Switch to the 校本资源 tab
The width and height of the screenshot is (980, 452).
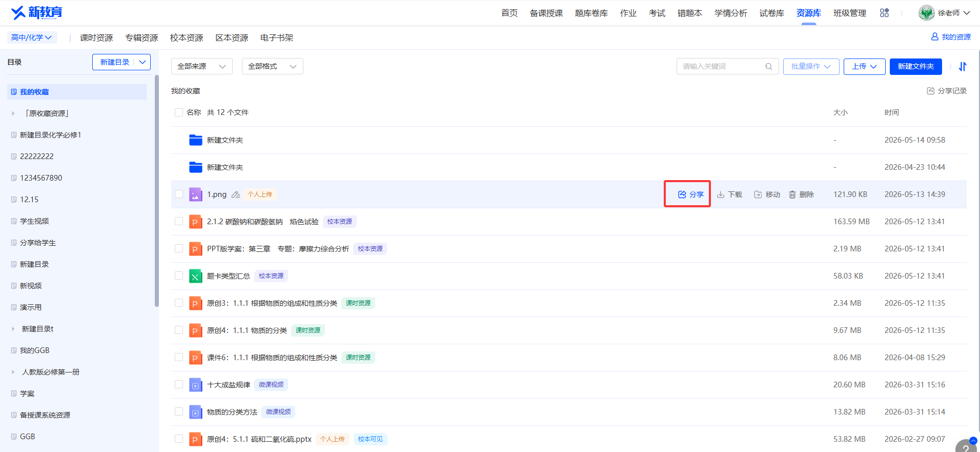click(187, 37)
